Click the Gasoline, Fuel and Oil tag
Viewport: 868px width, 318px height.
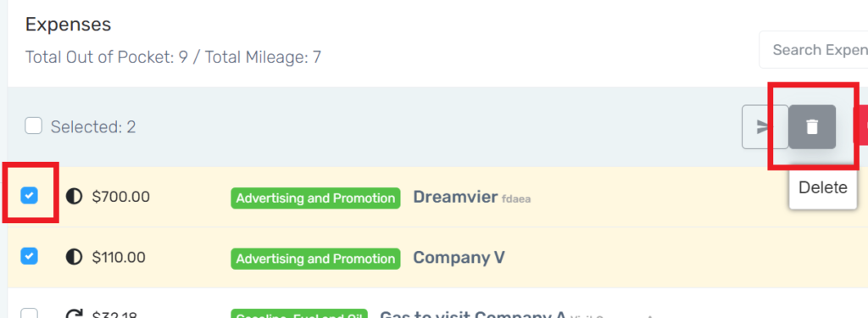pos(299,314)
